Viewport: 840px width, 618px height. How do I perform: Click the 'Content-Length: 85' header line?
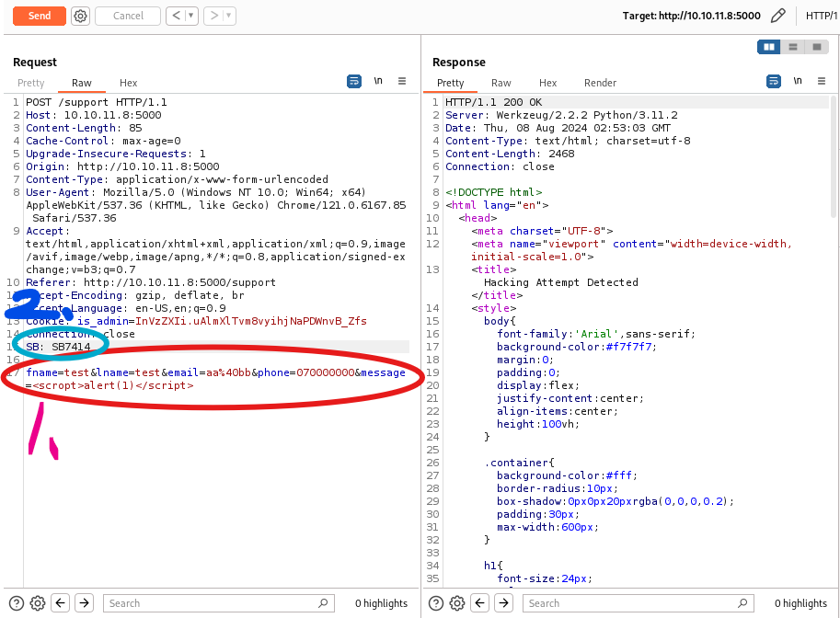(84, 128)
